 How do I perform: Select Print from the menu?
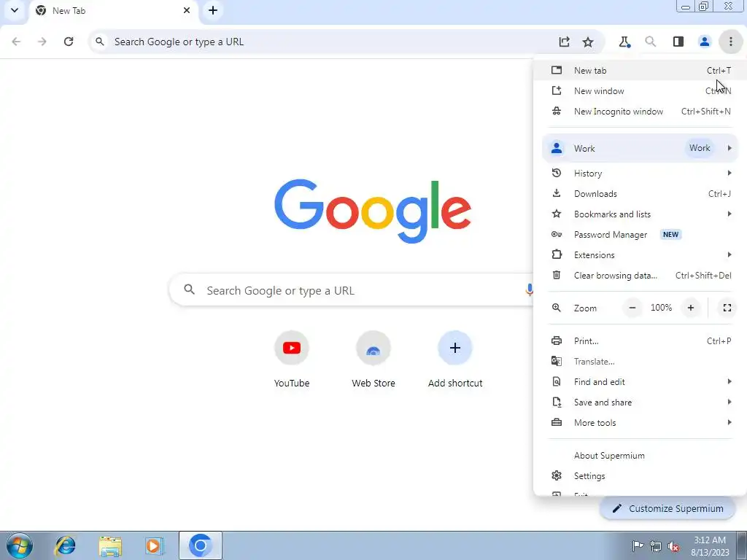[640, 341]
